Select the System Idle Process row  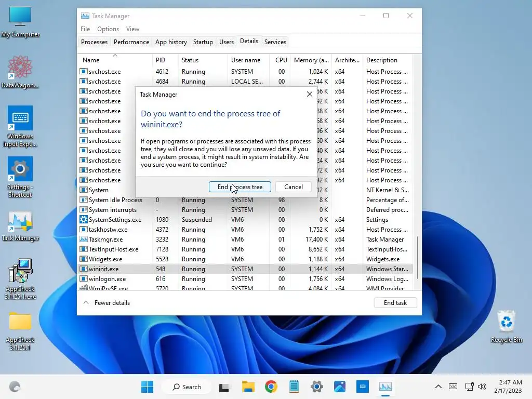click(245, 200)
